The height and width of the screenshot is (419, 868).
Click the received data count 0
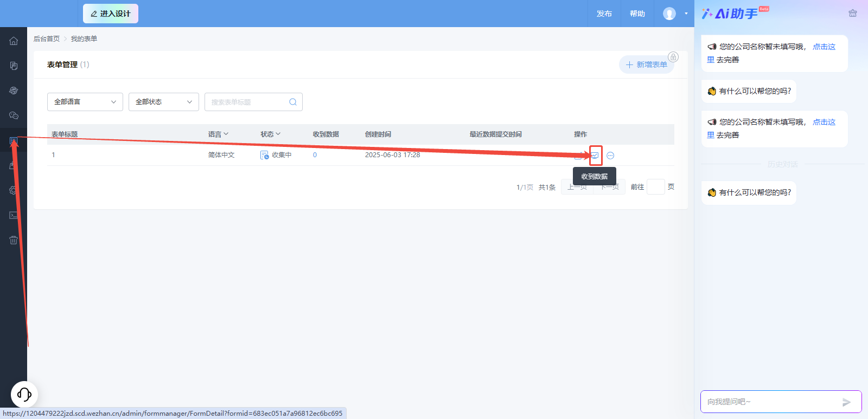315,155
